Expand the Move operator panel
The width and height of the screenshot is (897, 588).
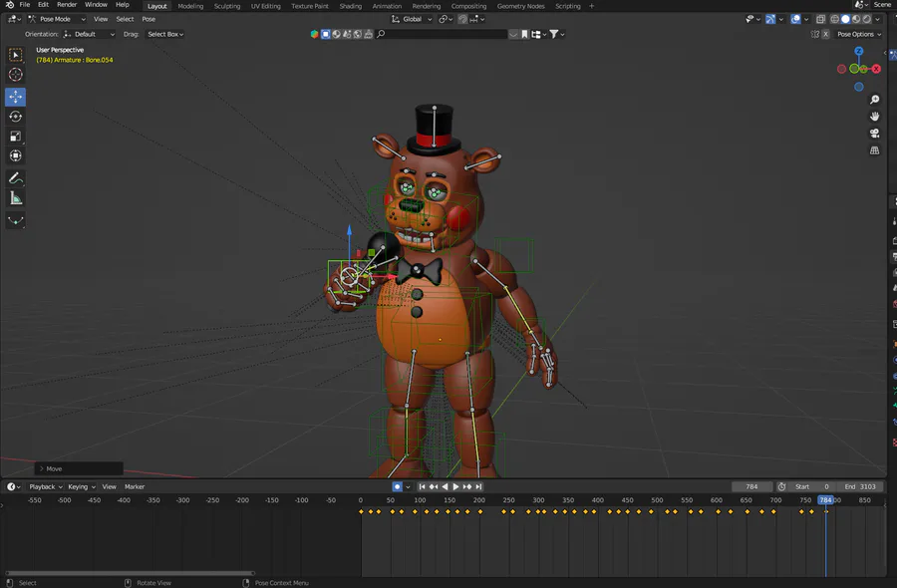click(79, 468)
